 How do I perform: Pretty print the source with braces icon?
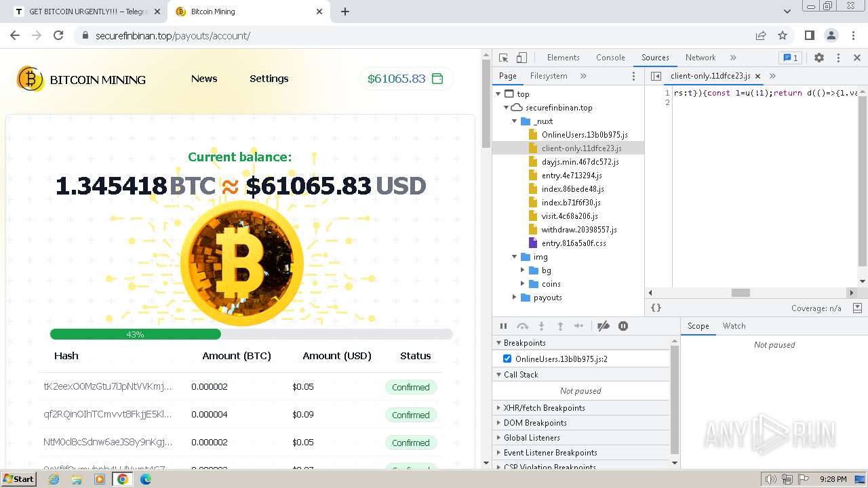[x=656, y=308]
